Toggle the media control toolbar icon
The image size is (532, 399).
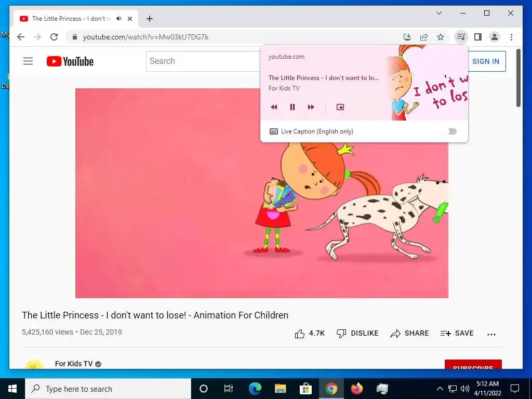pos(461,37)
